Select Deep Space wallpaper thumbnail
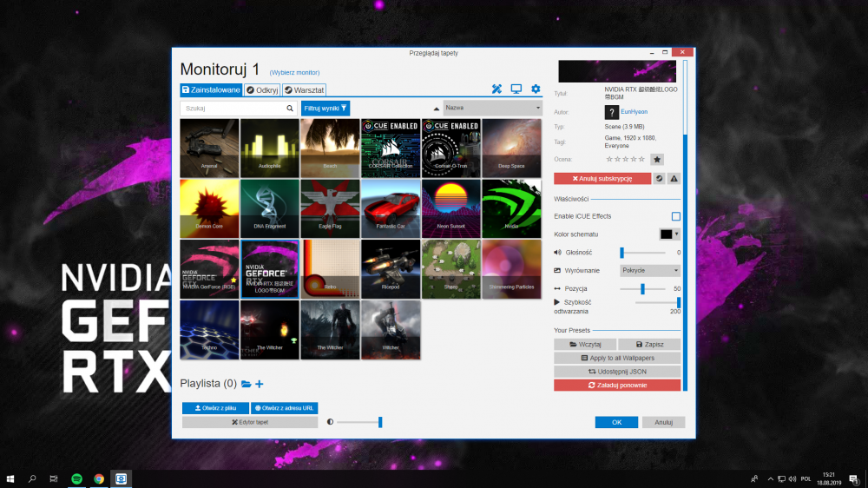The image size is (868, 488). point(511,148)
